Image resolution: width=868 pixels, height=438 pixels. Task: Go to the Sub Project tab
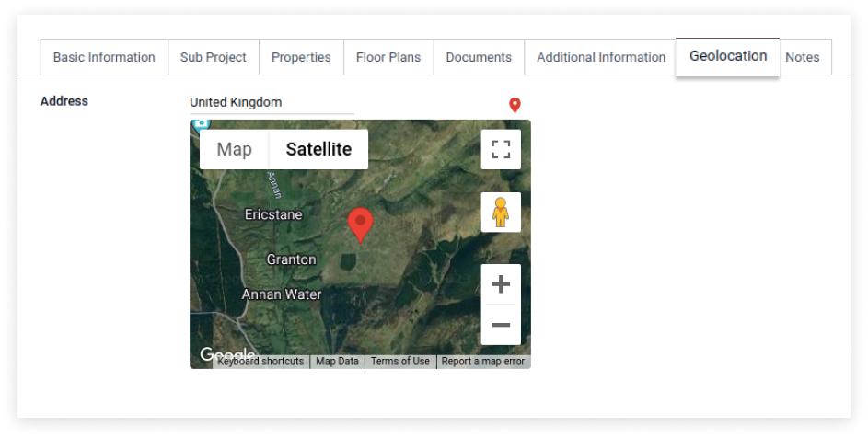(213, 57)
